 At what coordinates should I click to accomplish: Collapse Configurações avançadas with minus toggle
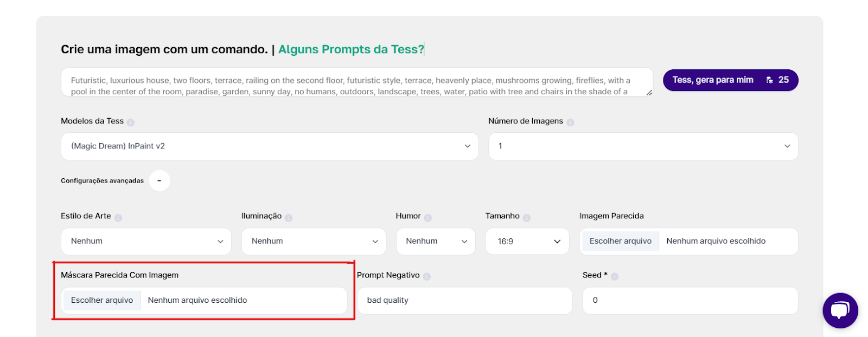click(x=159, y=180)
